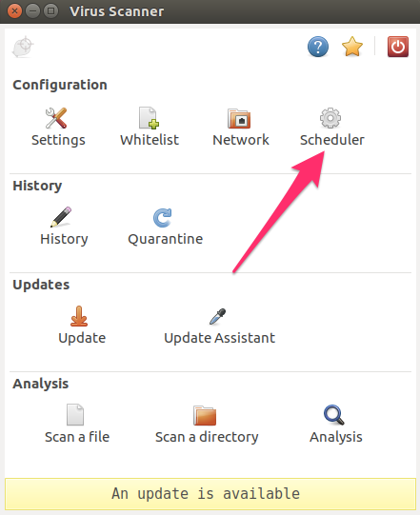Click the Update download arrow icon
This screenshot has height=515, width=420.
[79, 316]
